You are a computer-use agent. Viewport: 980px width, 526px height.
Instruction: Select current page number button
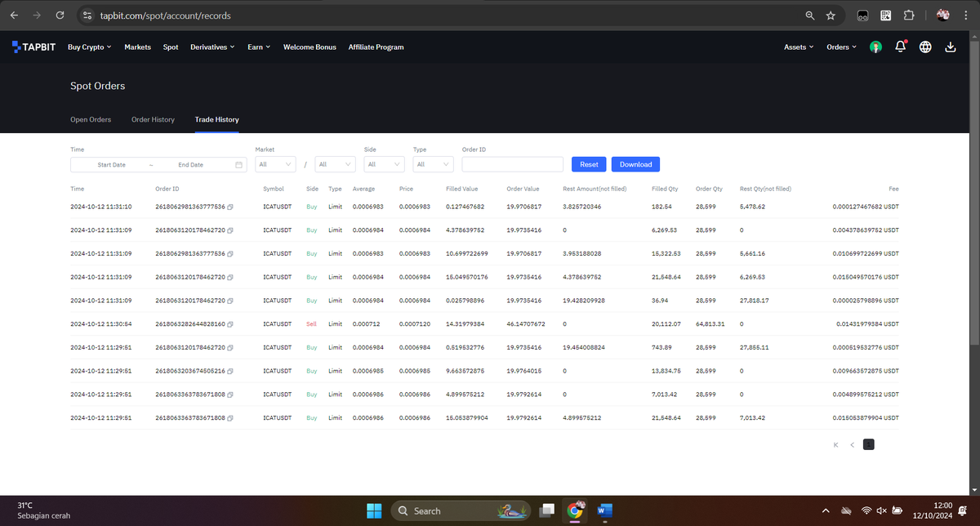pyautogui.click(x=869, y=444)
